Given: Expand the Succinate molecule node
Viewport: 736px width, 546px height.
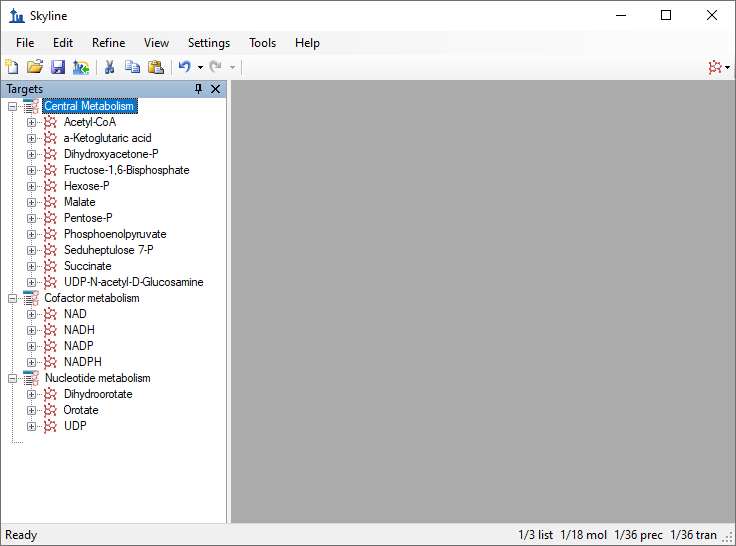Looking at the screenshot, I should [31, 266].
